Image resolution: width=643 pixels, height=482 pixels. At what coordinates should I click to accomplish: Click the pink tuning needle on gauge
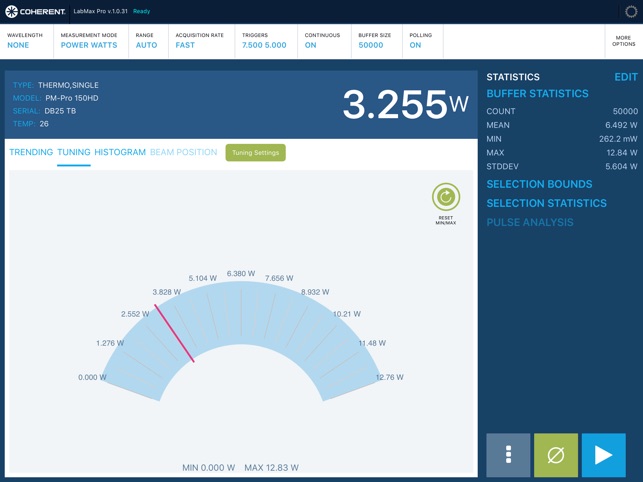(x=174, y=333)
